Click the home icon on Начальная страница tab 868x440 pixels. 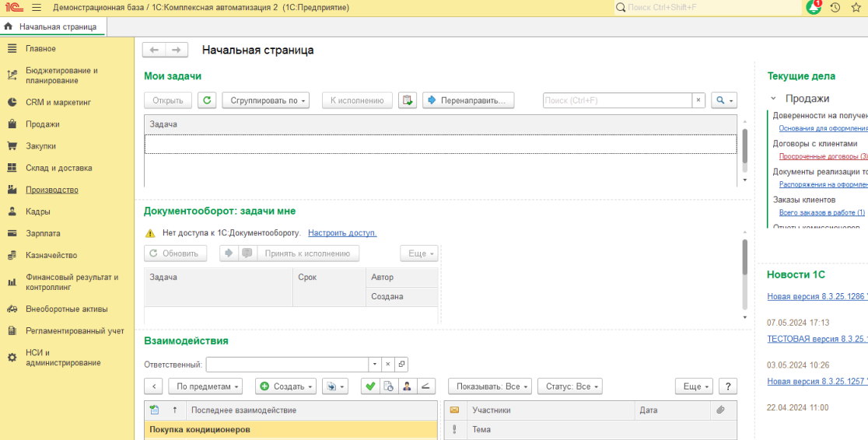coord(9,26)
